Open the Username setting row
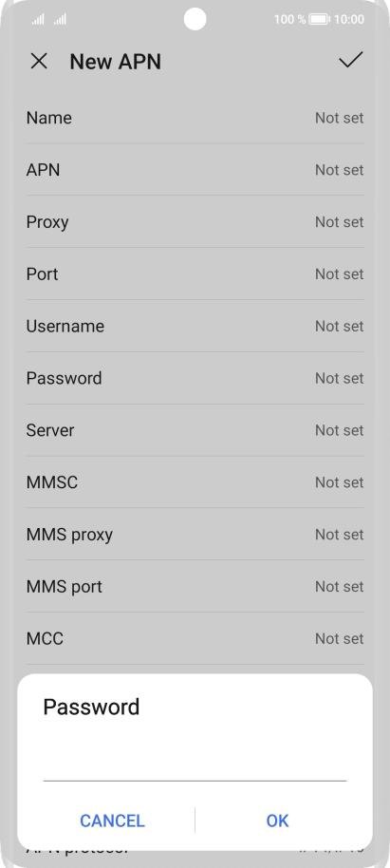The height and width of the screenshot is (868, 390). (195, 326)
